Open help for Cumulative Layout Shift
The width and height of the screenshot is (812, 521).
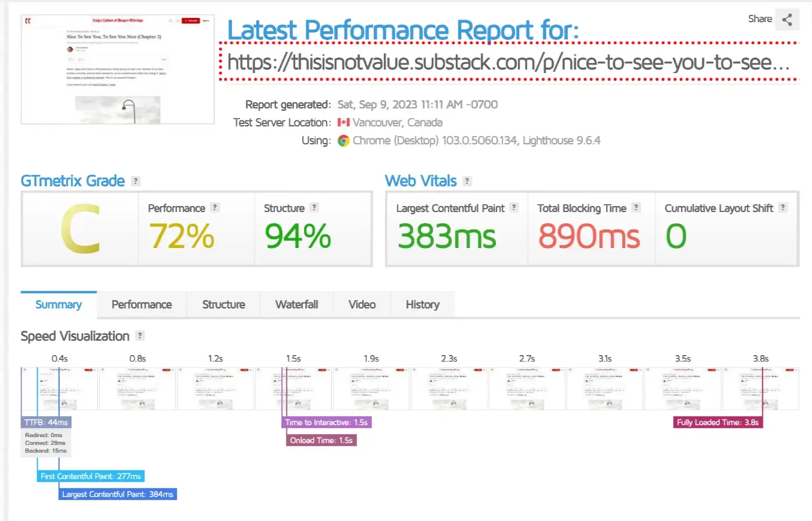pos(783,207)
